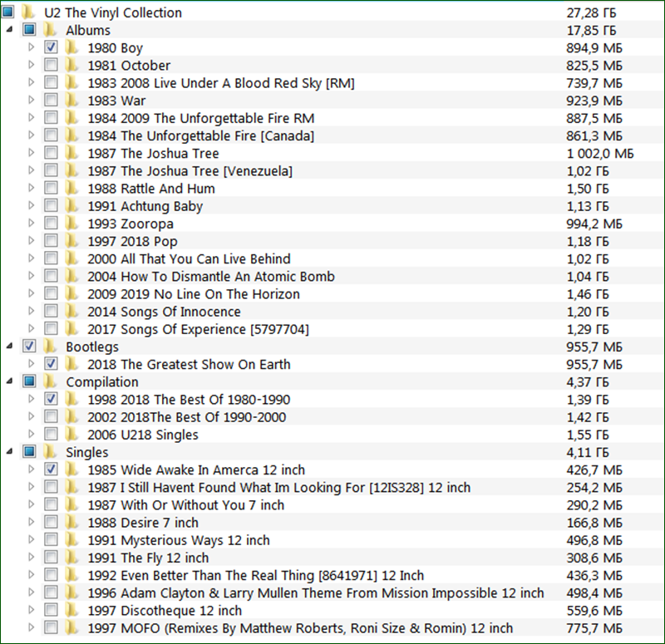The width and height of the screenshot is (665, 644).
Task: Click the folder icon of 2006 U218 Singles
Action: point(71,434)
